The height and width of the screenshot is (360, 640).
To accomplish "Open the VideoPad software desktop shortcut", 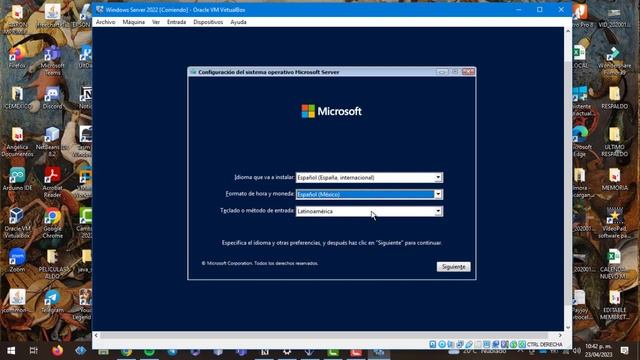I will (x=614, y=223).
